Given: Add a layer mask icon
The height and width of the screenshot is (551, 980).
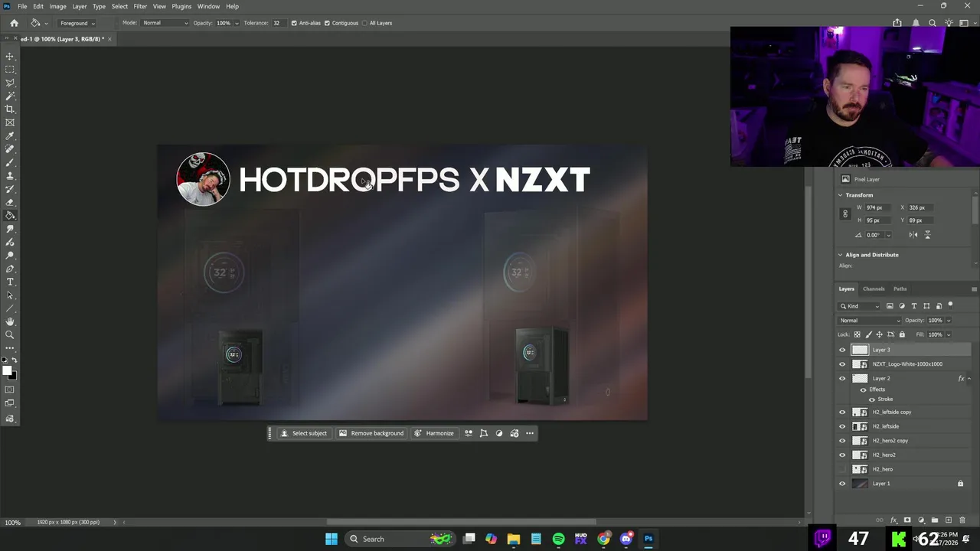Looking at the screenshot, I should point(907,520).
